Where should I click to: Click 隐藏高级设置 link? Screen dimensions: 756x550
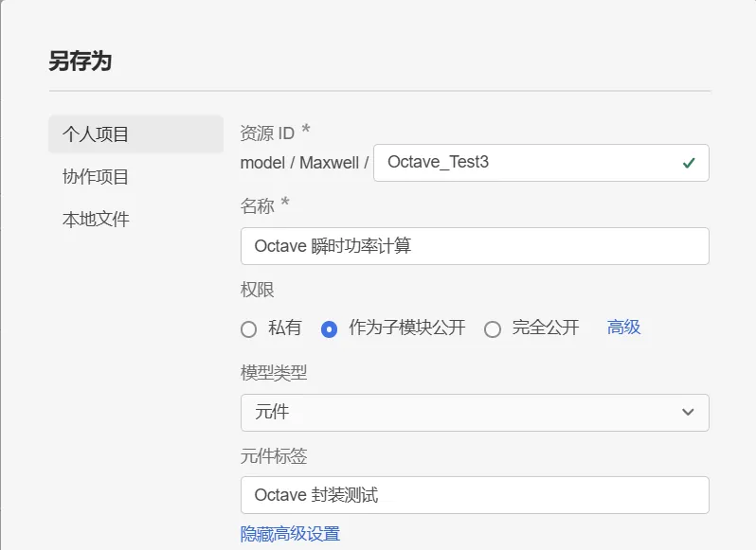pos(290,534)
